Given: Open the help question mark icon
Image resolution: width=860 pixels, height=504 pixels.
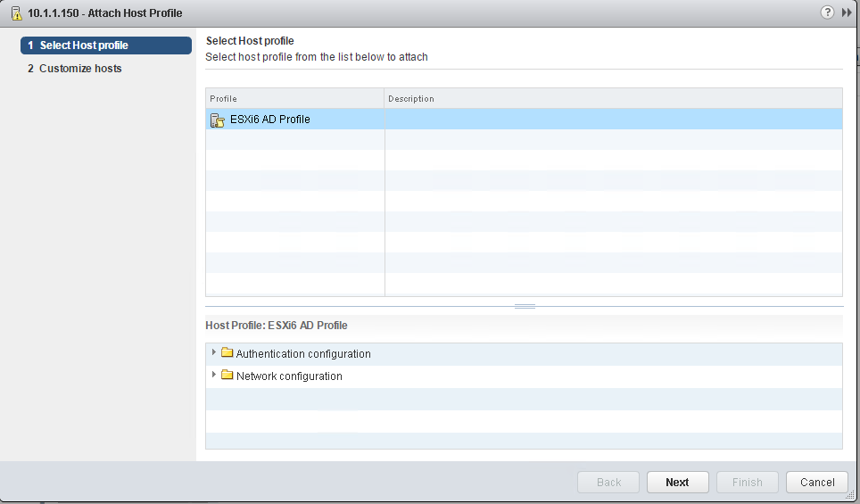Looking at the screenshot, I should pos(827,12).
